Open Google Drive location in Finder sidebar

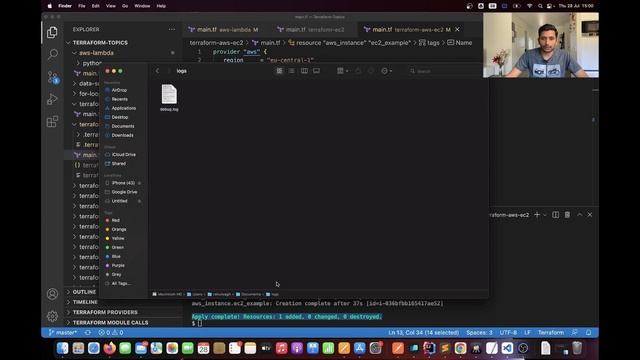point(124,192)
